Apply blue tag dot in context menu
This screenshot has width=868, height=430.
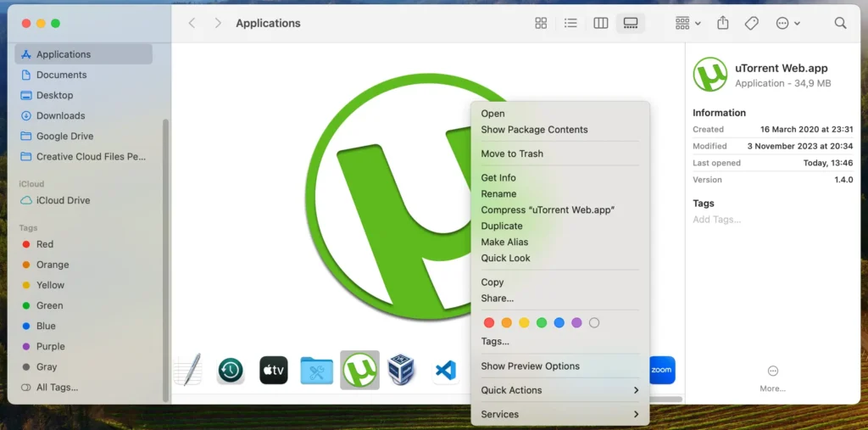pos(559,322)
